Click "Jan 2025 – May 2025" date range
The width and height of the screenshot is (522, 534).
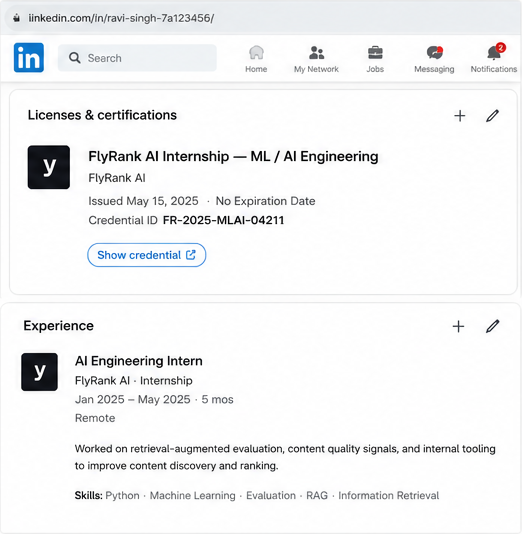tap(132, 399)
